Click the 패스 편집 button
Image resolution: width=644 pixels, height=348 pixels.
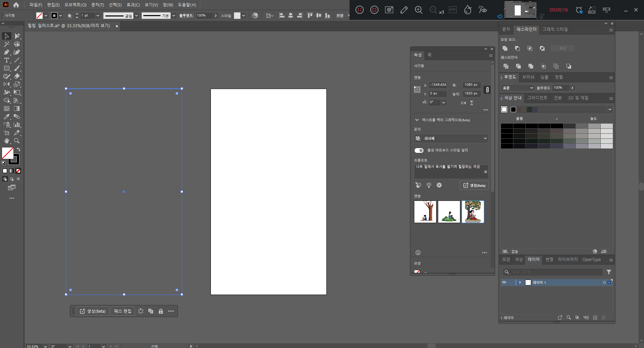[123, 311]
